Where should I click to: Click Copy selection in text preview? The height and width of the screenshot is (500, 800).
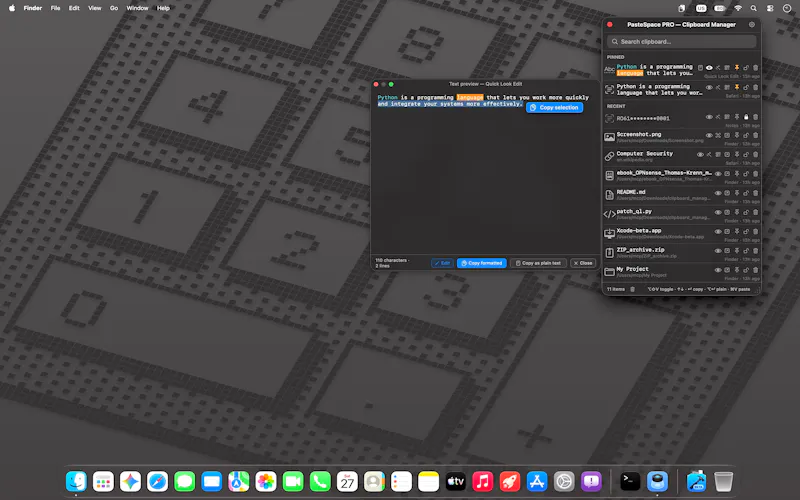click(555, 108)
